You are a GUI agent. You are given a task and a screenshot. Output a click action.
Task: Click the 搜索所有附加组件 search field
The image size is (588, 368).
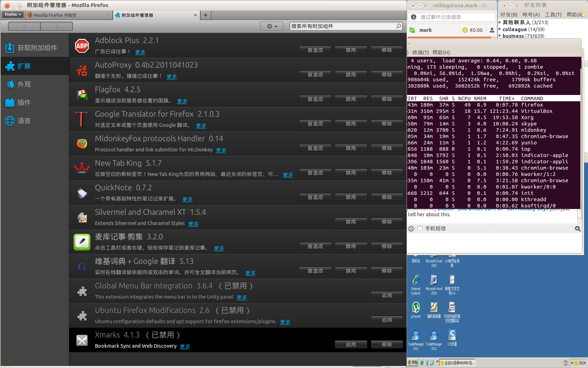click(x=346, y=26)
